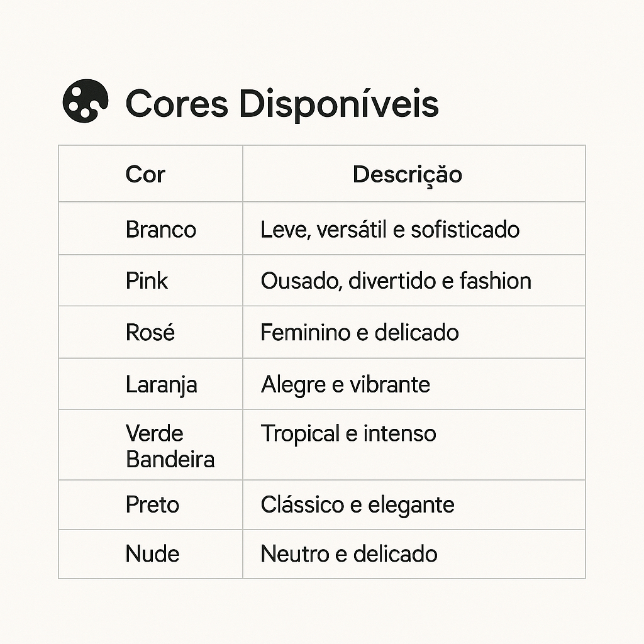Select the 'Verde Bandeira' color cell
Image resolution: width=644 pixels, height=644 pixels.
tap(170, 446)
